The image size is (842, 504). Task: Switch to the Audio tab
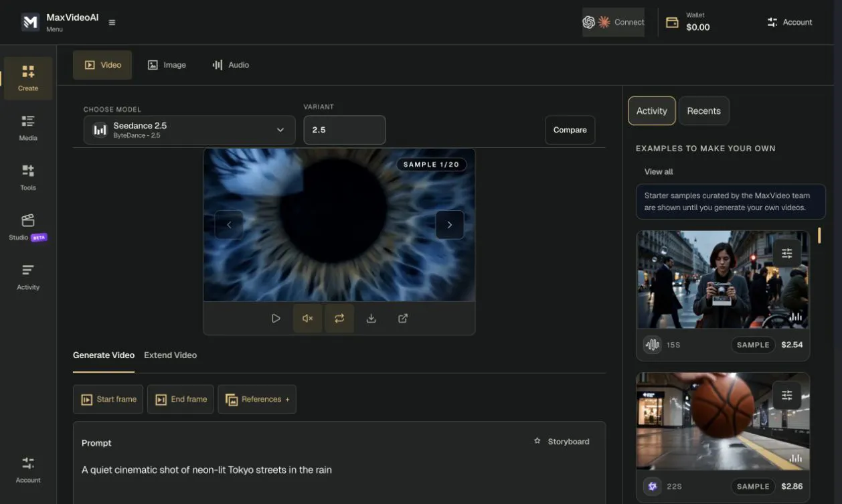pyautogui.click(x=230, y=65)
